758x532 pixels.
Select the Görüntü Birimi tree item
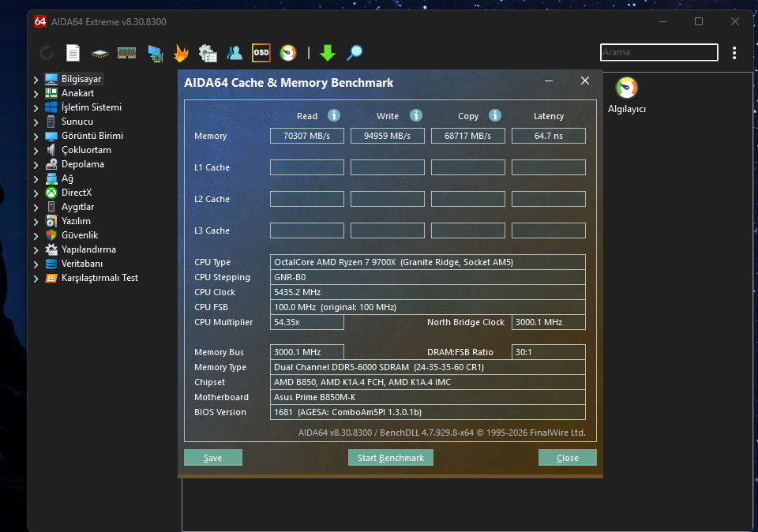(92, 136)
